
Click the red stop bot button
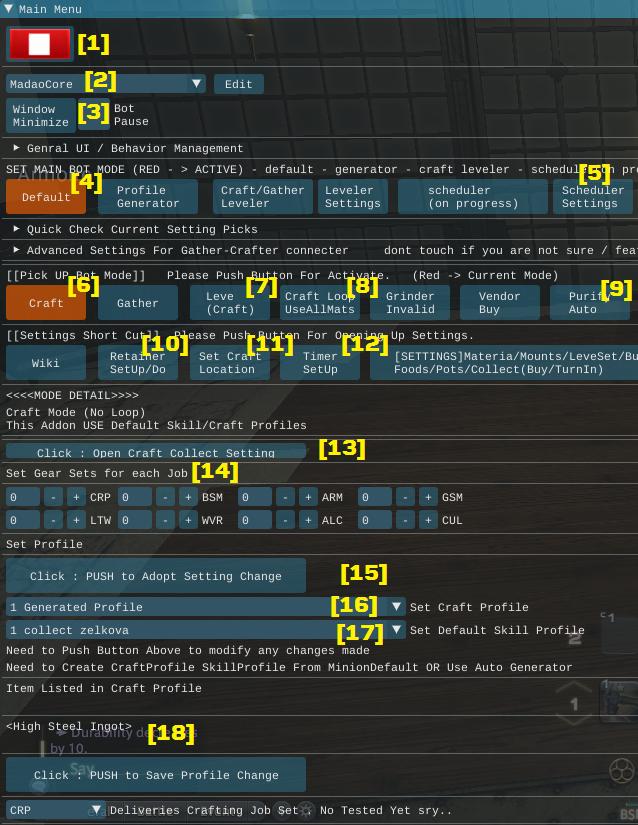pyautogui.click(x=39, y=44)
